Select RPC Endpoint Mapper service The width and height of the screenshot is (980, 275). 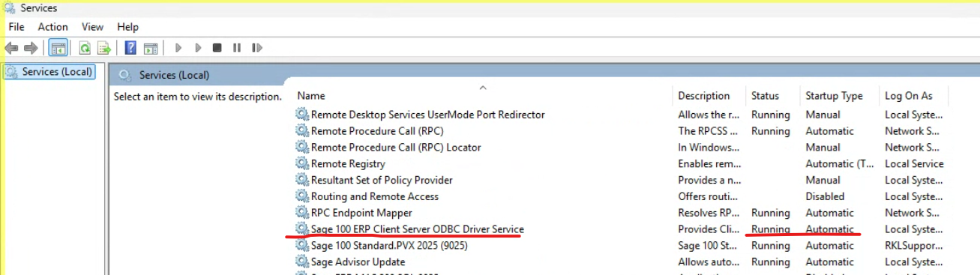tap(361, 213)
